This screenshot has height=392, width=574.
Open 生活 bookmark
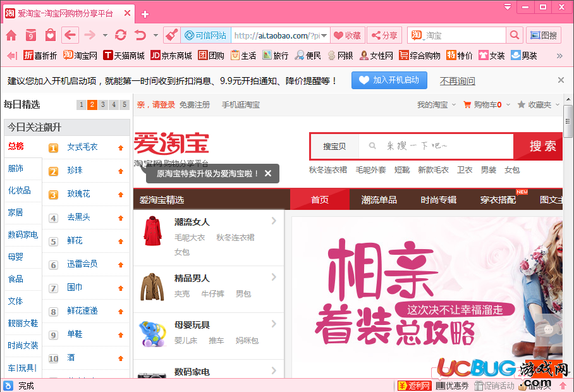click(x=243, y=56)
